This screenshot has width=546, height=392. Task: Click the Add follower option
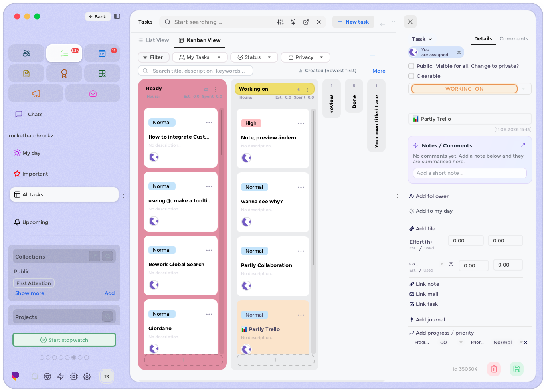tap(429, 196)
